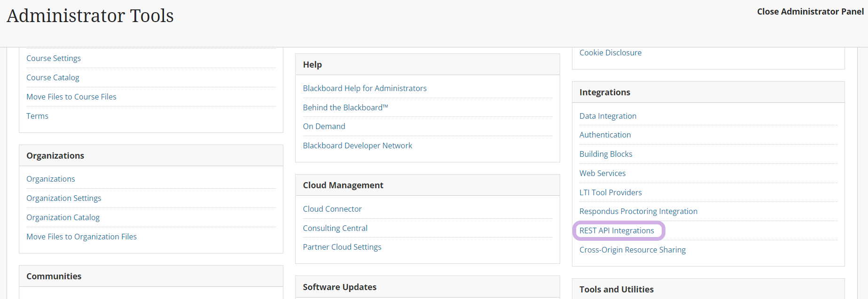Image resolution: width=868 pixels, height=299 pixels.
Task: Close the Administrator Panel
Action: tap(810, 12)
